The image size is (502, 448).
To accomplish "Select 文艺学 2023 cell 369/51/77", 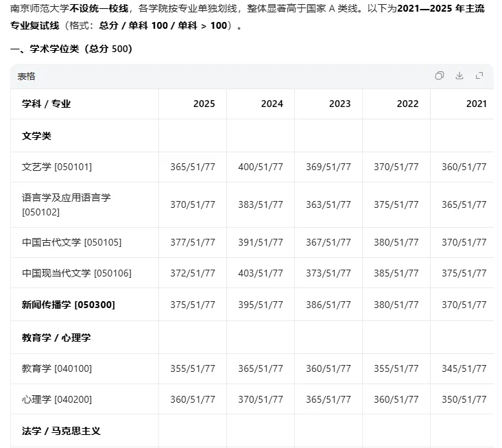I will (x=328, y=167).
